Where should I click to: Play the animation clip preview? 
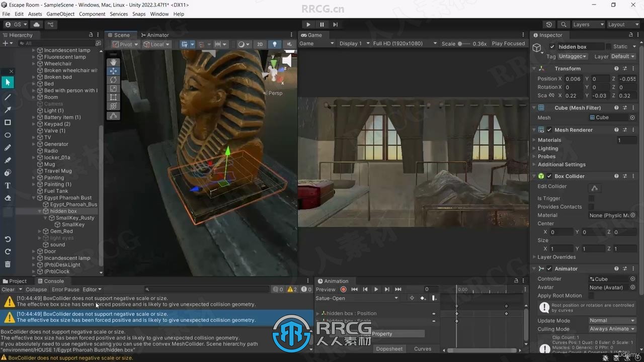(x=376, y=289)
